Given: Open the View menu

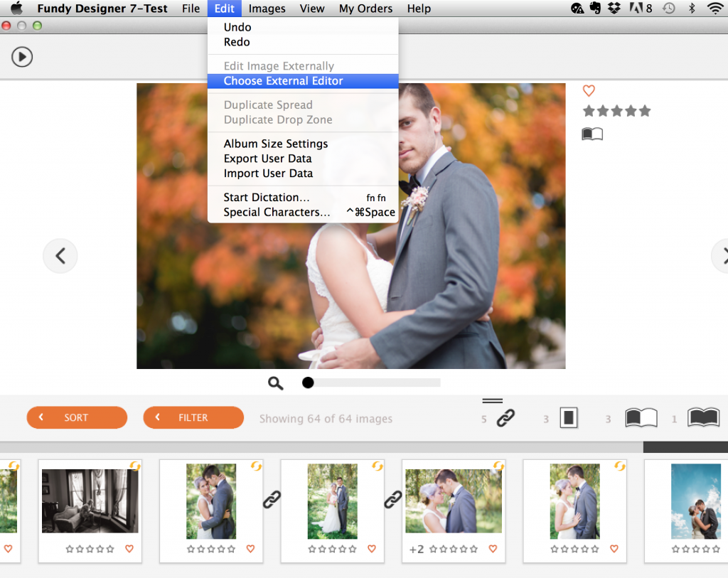Looking at the screenshot, I should coord(312,9).
